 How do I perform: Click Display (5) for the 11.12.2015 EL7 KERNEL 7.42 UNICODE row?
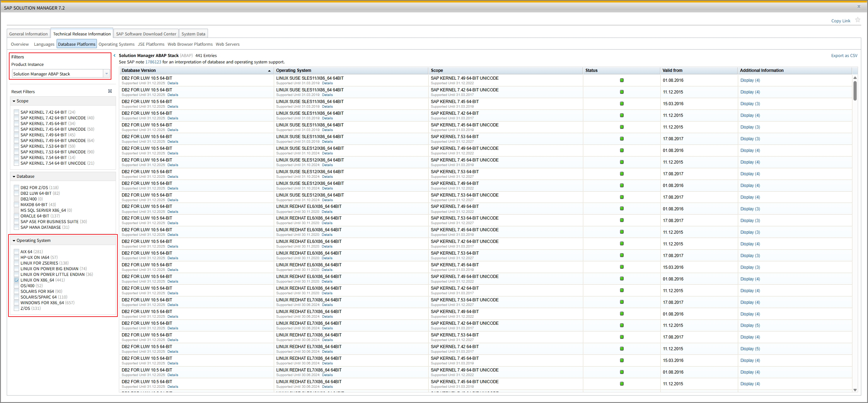tap(750, 325)
